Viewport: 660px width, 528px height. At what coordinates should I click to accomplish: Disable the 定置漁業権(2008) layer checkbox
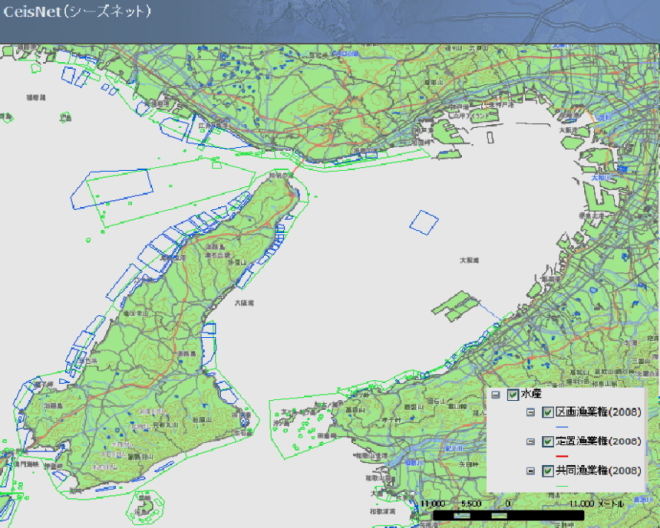pyautogui.click(x=547, y=441)
